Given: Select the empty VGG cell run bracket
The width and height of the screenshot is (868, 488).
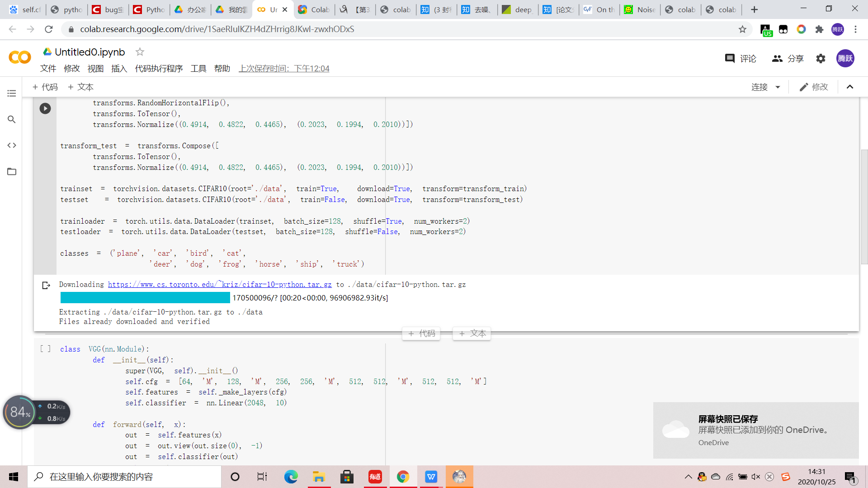Looking at the screenshot, I should point(45,349).
